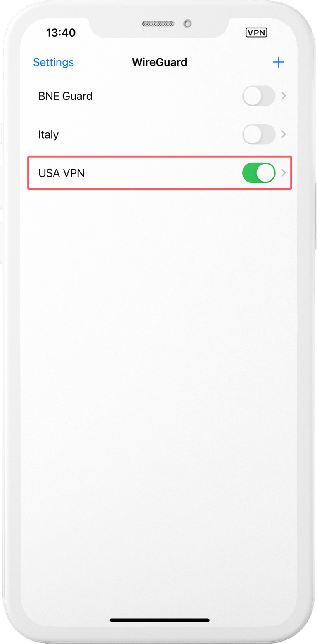
Task: Go back to Settings
Action: (x=53, y=62)
